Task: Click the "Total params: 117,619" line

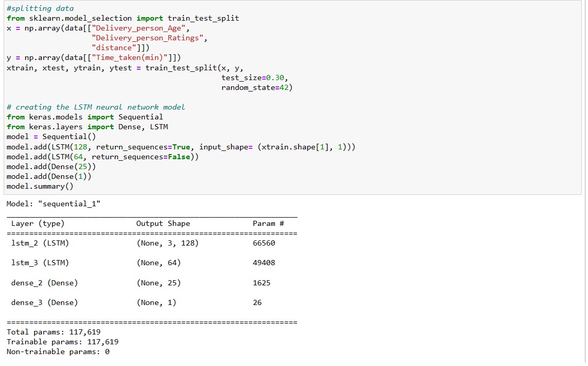Action: point(54,332)
